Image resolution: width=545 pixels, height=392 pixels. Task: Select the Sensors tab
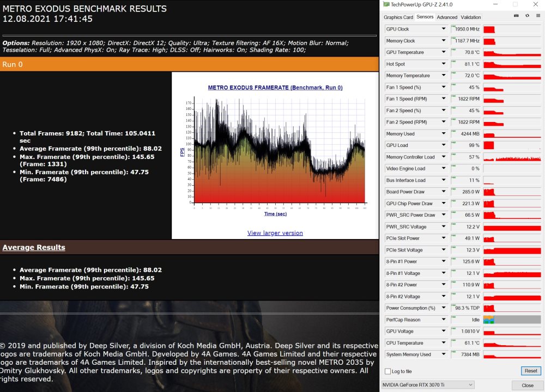point(425,17)
